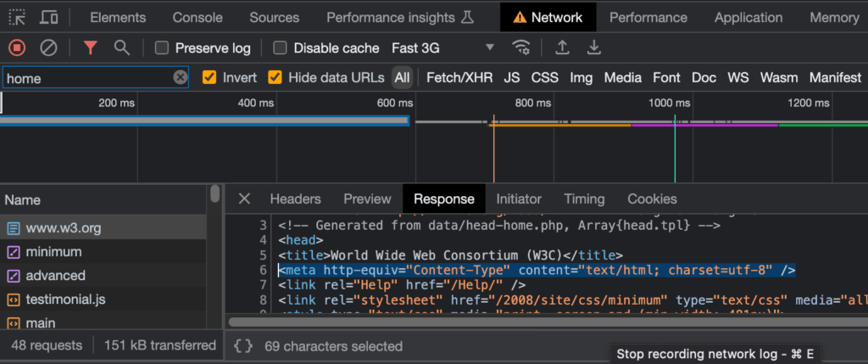Toggle the red filter funnel icon
Viewport: 868px width, 364px height.
pyautogui.click(x=90, y=48)
